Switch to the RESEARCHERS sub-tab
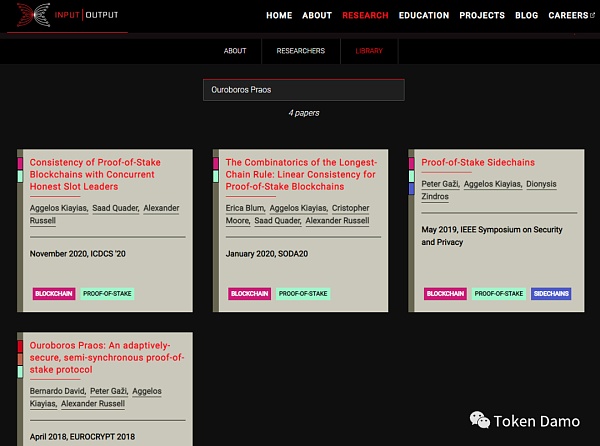Image resolution: width=600 pixels, height=446 pixels. (x=301, y=51)
